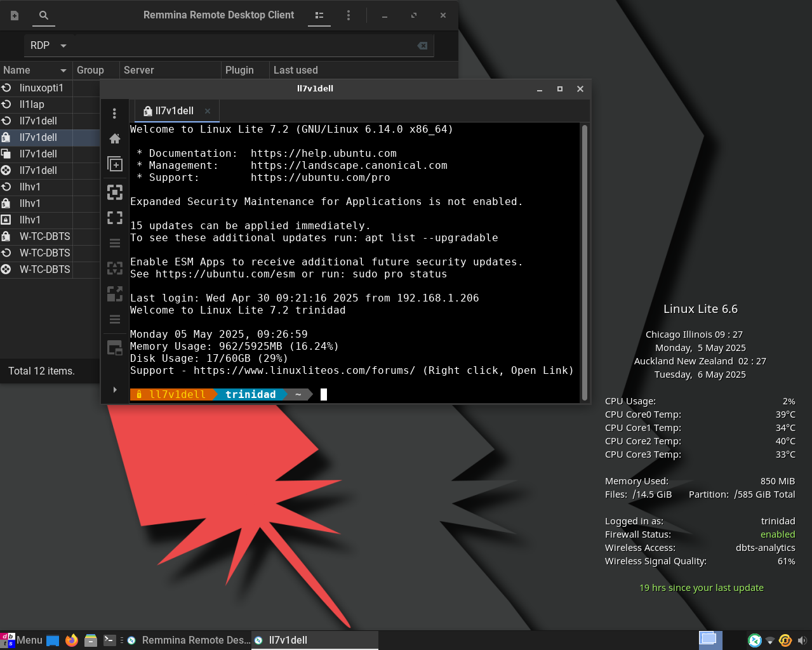This screenshot has height=650, width=812.
Task: Click the new connection profile icon in Remmina
Action: click(15, 15)
